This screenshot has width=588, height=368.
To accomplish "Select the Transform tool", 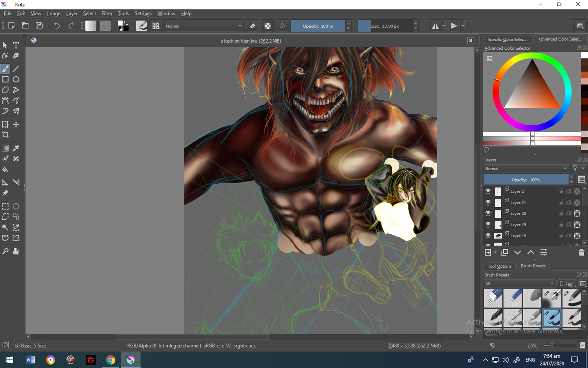I will pyautogui.click(x=5, y=124).
